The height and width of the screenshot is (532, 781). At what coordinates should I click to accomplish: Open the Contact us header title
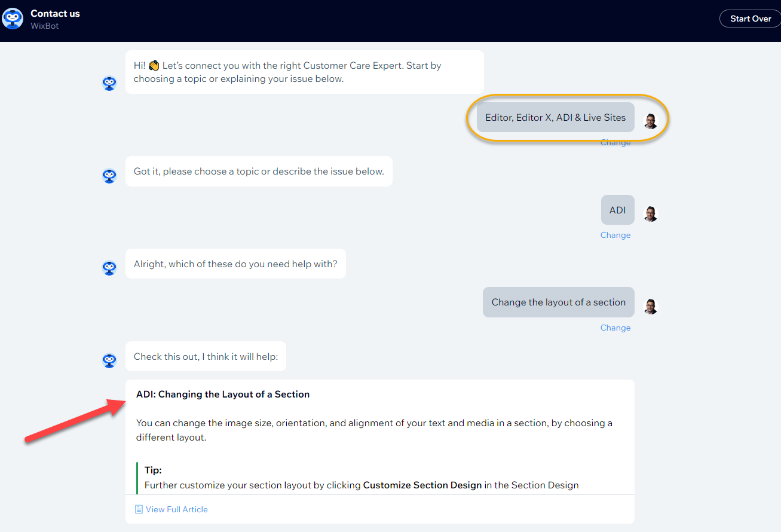[x=55, y=13]
